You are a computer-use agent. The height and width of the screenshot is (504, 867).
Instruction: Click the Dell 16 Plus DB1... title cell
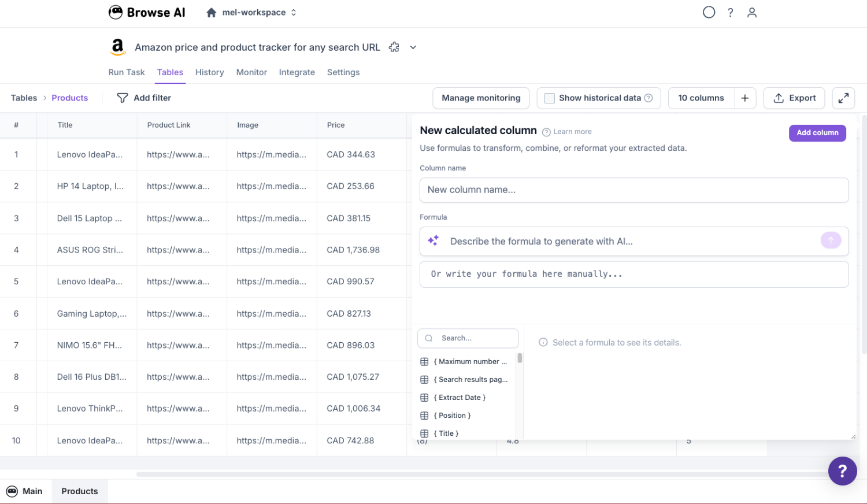point(91,377)
